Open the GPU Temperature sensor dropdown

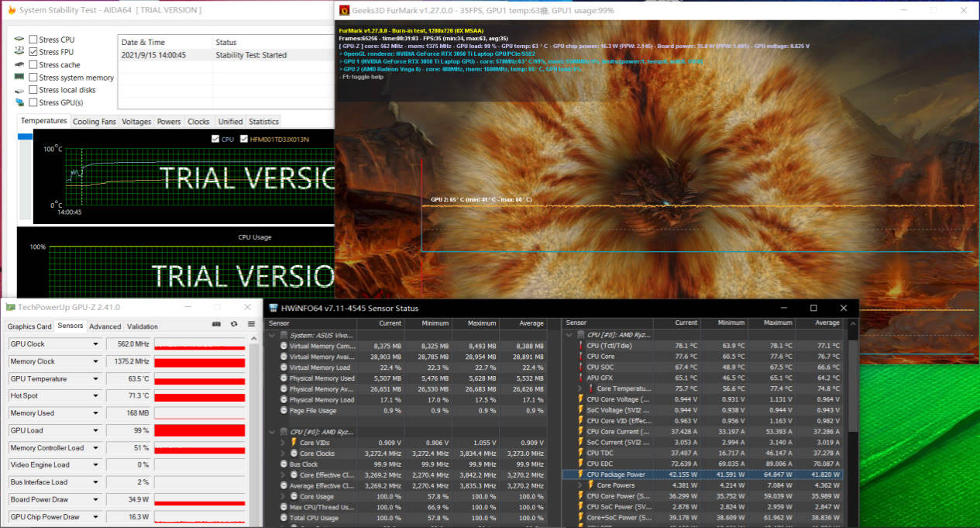point(96,379)
